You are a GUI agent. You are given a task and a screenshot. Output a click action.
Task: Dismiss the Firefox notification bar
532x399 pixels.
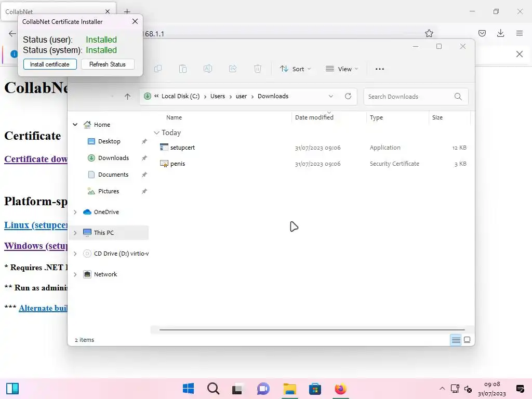[x=519, y=54]
